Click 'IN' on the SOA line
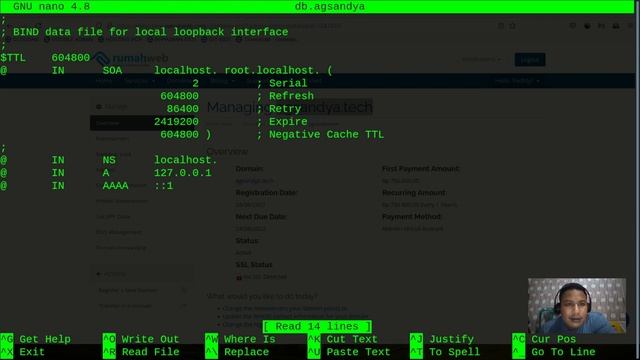This screenshot has width=640, height=360. pos(58,70)
